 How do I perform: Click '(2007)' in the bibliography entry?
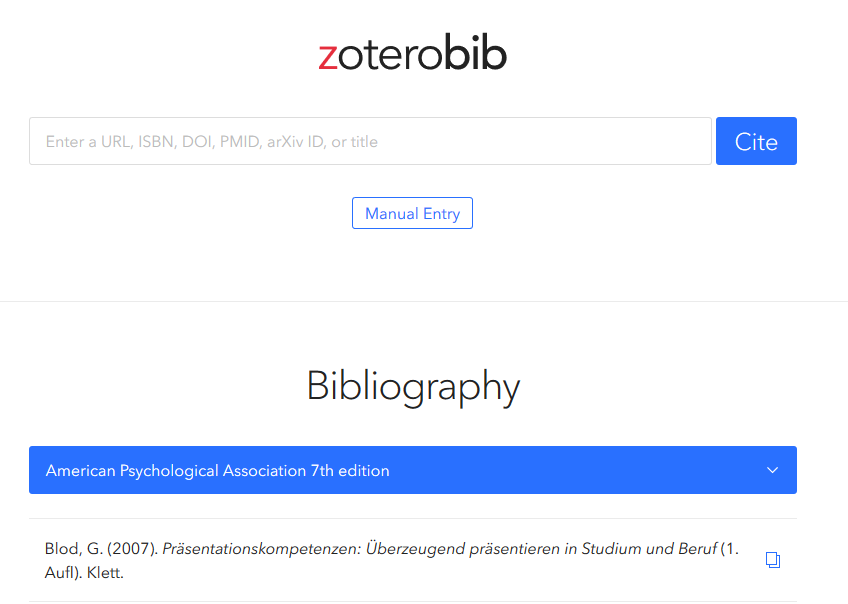[133, 549]
